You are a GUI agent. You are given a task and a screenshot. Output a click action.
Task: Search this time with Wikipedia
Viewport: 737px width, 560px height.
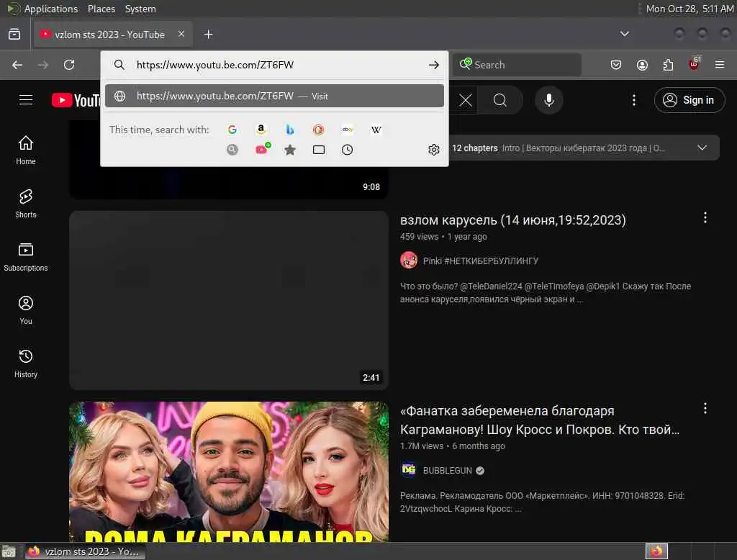coord(376,130)
